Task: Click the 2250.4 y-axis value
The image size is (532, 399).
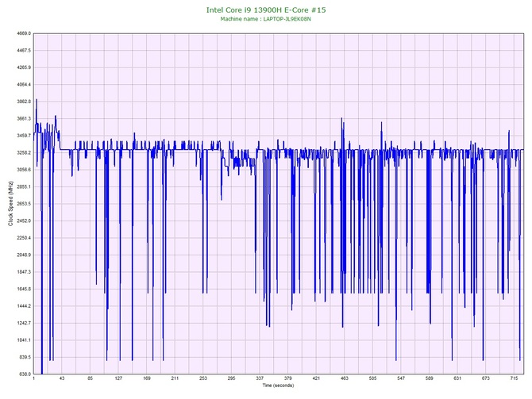Action: [x=24, y=238]
